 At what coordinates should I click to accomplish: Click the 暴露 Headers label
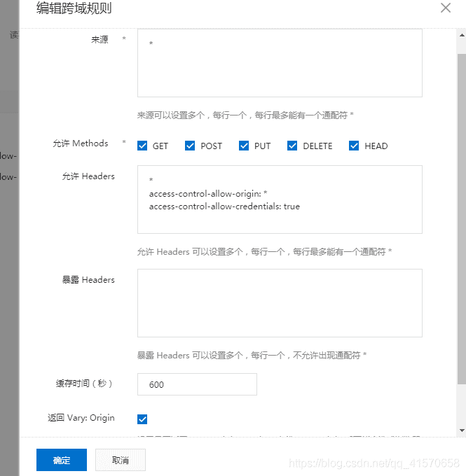(88, 280)
